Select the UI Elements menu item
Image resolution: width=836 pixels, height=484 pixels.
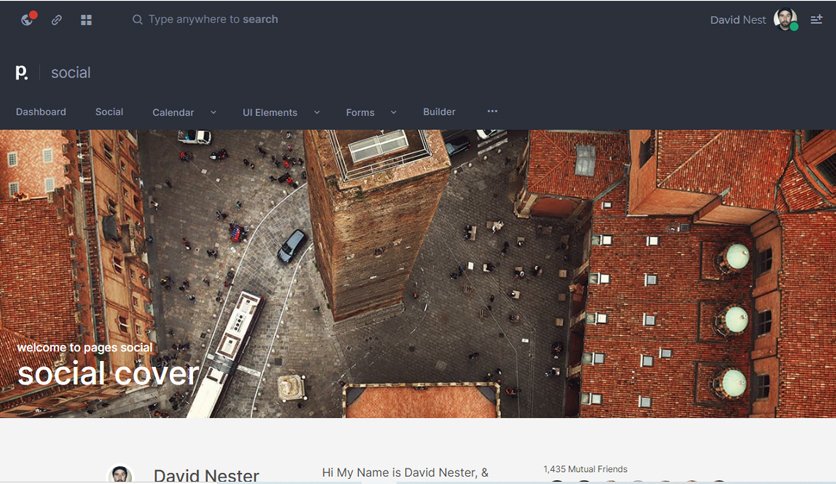[270, 112]
